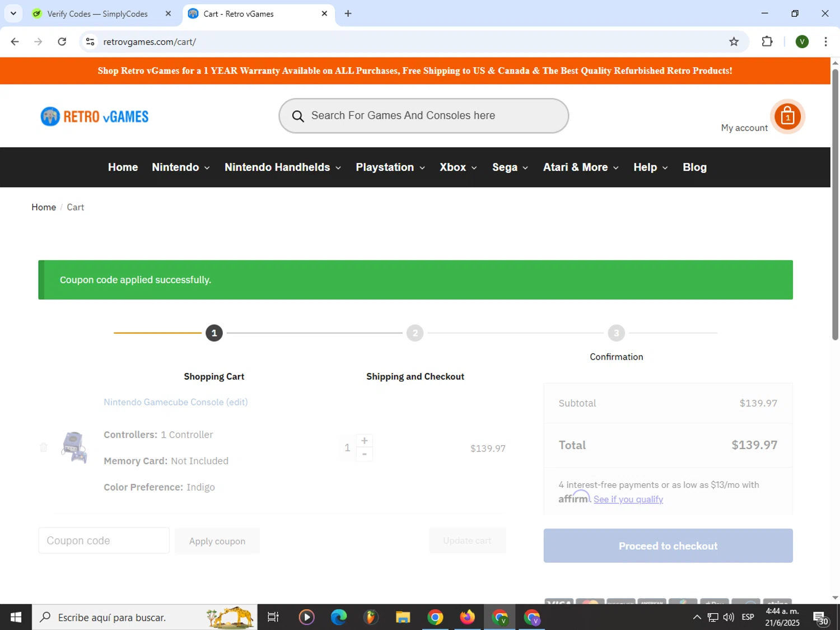The image size is (840, 630).
Task: Go back to previous page
Action: point(15,41)
